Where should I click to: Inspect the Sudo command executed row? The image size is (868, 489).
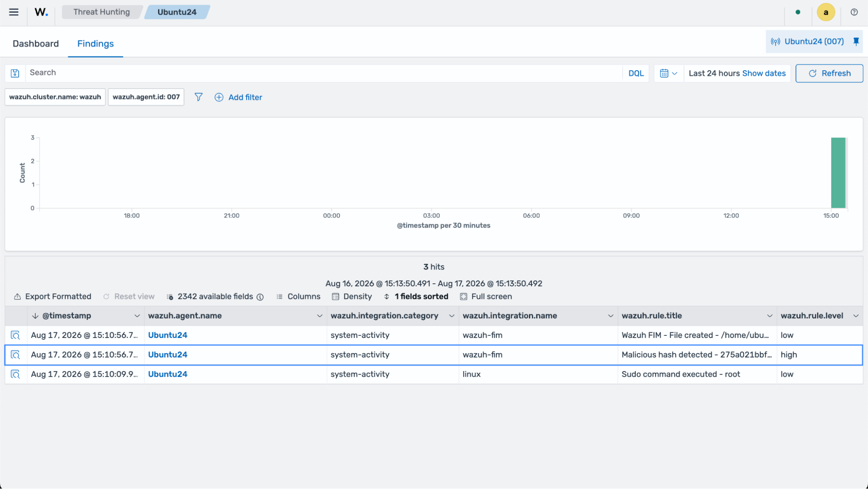click(15, 374)
